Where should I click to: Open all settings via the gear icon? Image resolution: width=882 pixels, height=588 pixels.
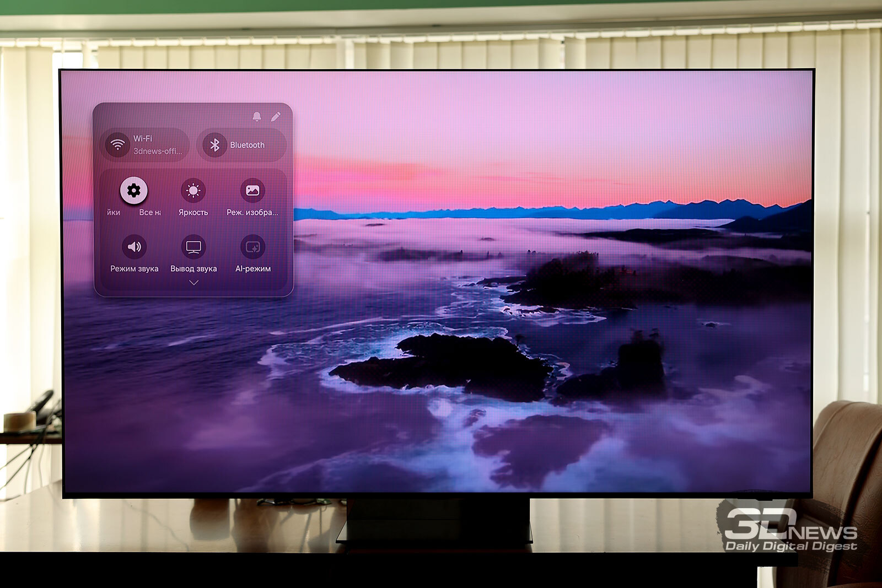[133, 191]
